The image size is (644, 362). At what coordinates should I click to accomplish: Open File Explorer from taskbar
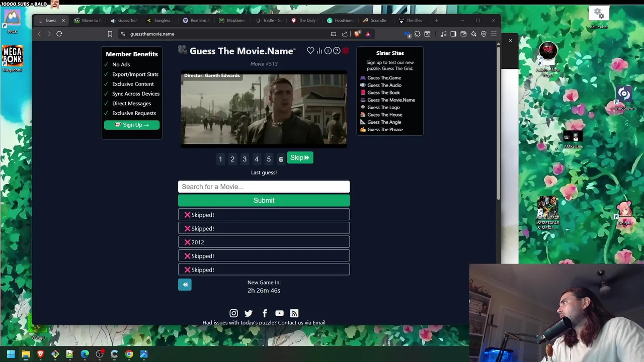(x=26, y=354)
